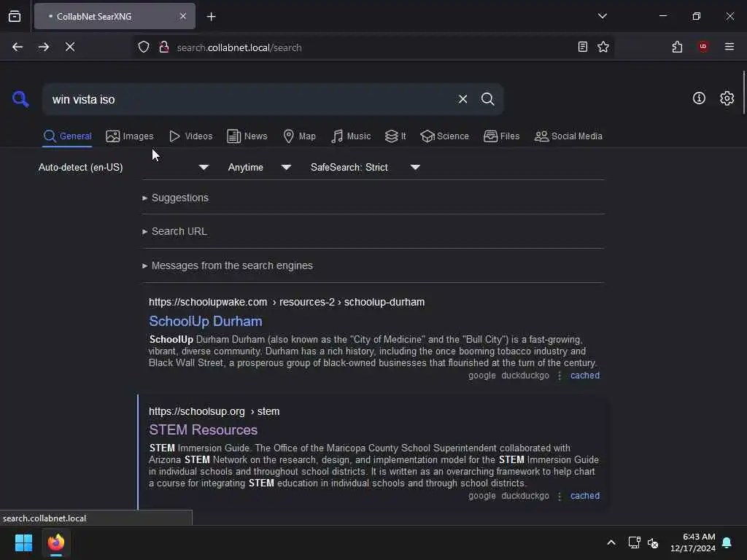Screen dimensions: 747x560
Task: Switch to Videos search tab
Action: click(x=191, y=136)
